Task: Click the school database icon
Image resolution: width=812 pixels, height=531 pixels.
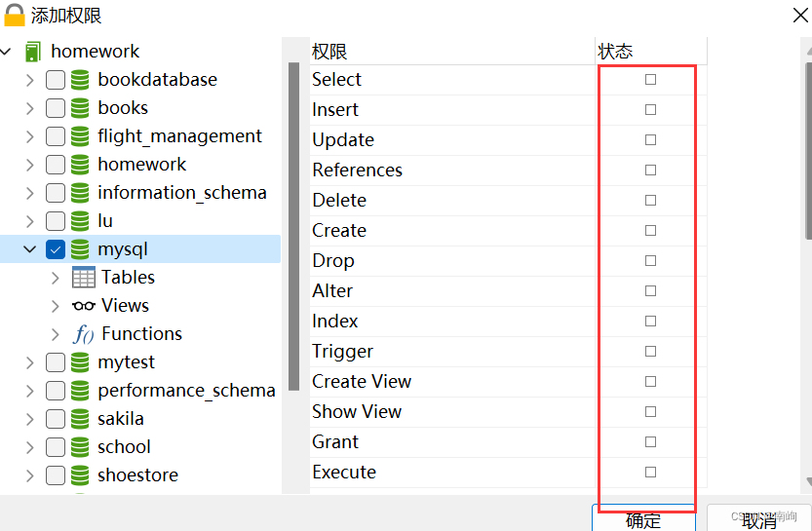Action: [x=80, y=447]
